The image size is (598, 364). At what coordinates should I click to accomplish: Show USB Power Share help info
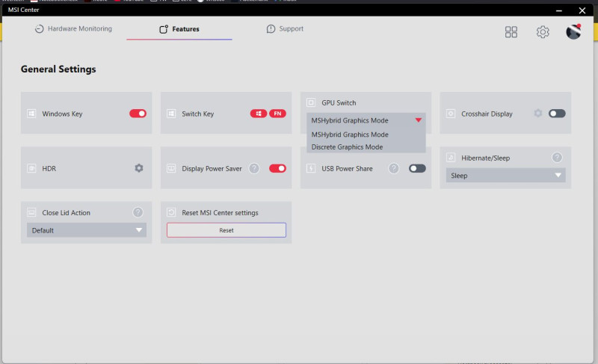click(394, 168)
